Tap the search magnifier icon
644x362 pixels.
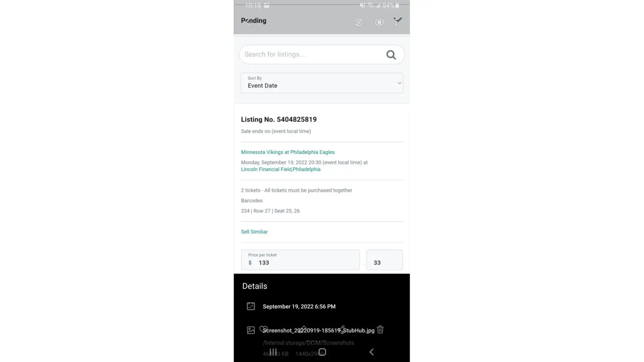(391, 55)
